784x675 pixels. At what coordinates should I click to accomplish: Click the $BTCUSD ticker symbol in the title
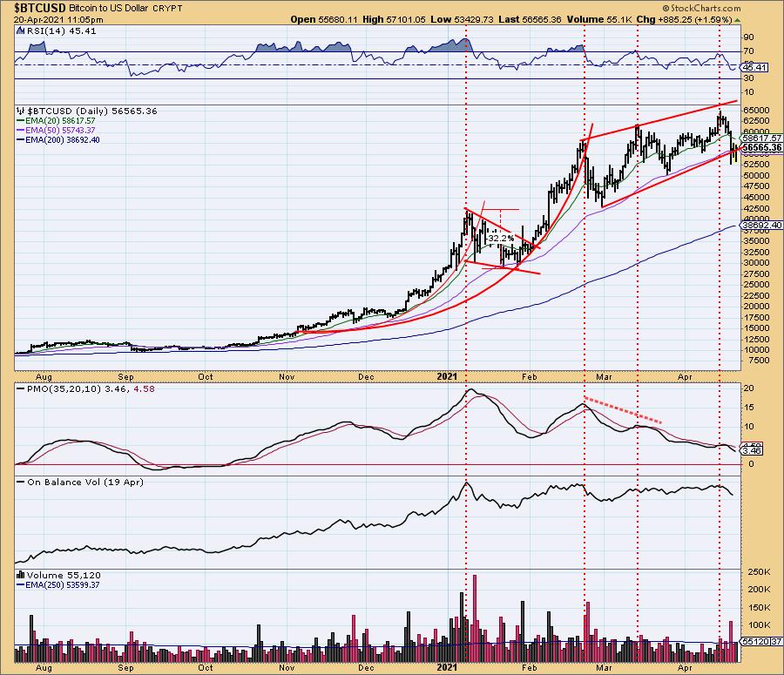(x=40, y=8)
